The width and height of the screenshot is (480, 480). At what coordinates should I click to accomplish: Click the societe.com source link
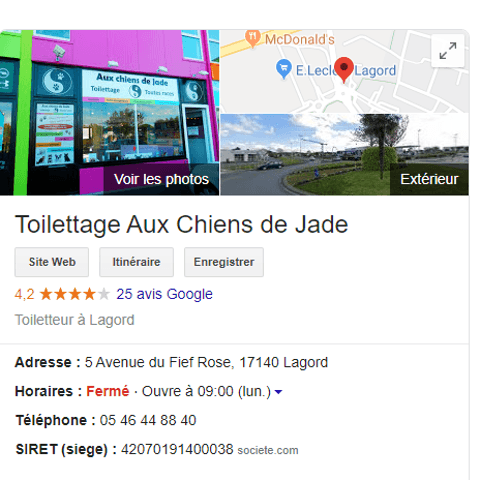(268, 450)
